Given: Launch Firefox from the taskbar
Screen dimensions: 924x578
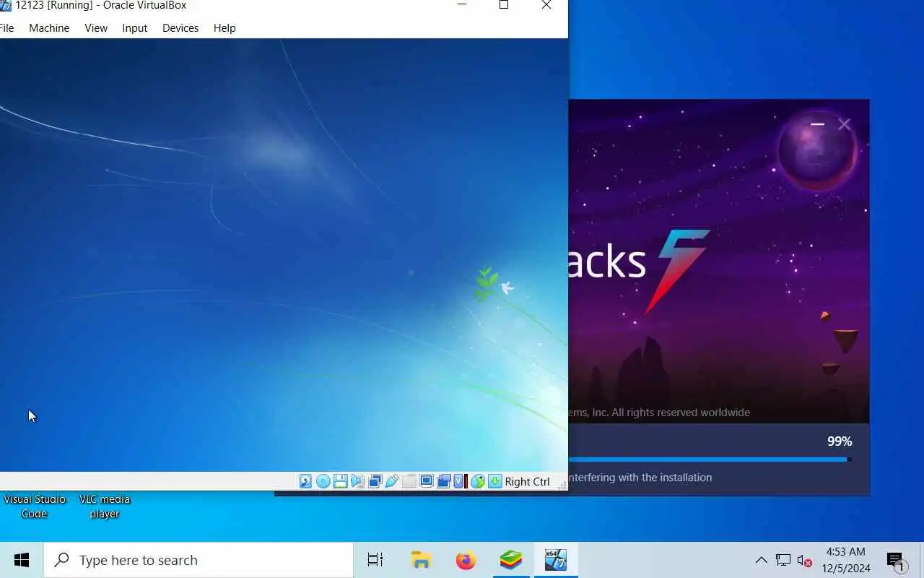Looking at the screenshot, I should 466,560.
